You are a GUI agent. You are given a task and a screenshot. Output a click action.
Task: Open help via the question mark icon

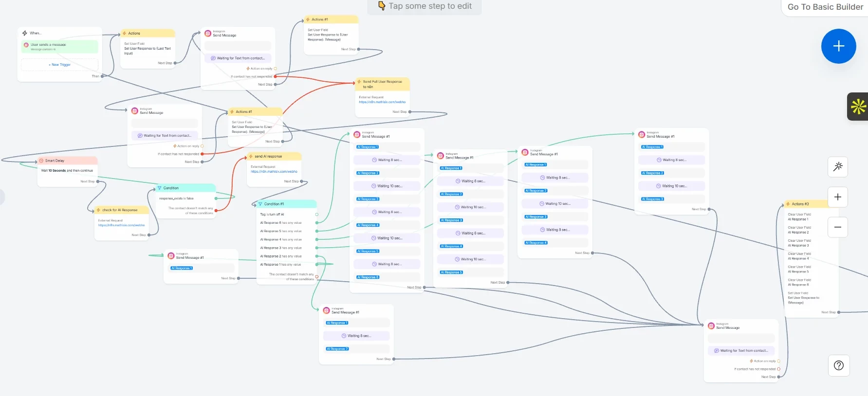pyautogui.click(x=839, y=365)
